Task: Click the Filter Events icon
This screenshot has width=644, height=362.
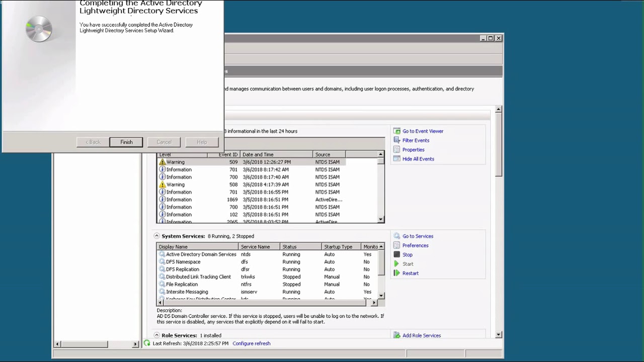Action: 397,140
